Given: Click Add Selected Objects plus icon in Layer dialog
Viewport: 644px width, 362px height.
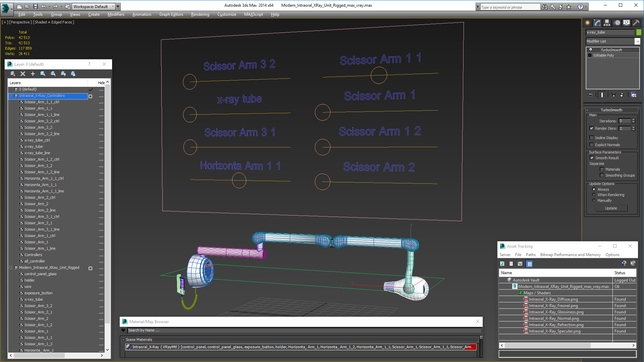Looking at the screenshot, I should point(33,74).
